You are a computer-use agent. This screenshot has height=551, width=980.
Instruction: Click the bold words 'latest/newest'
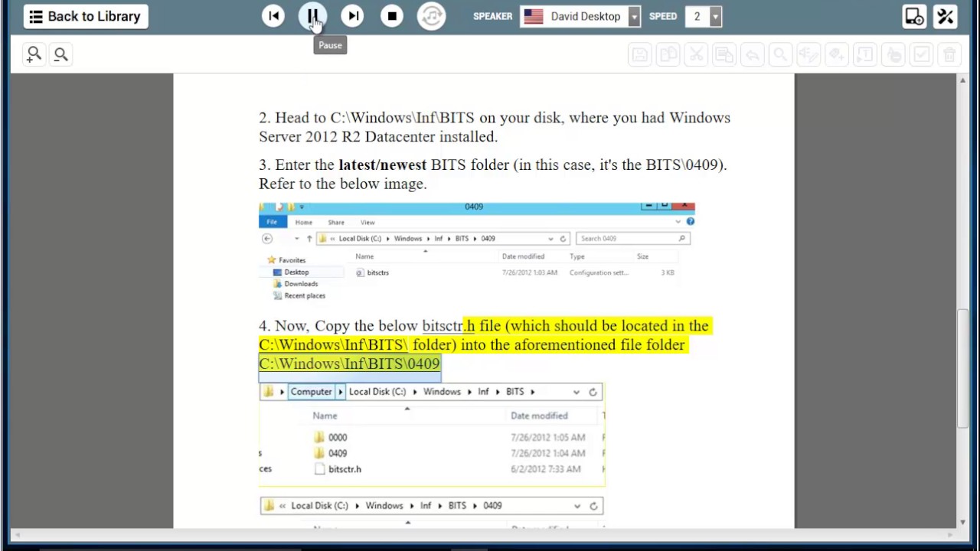tap(382, 165)
